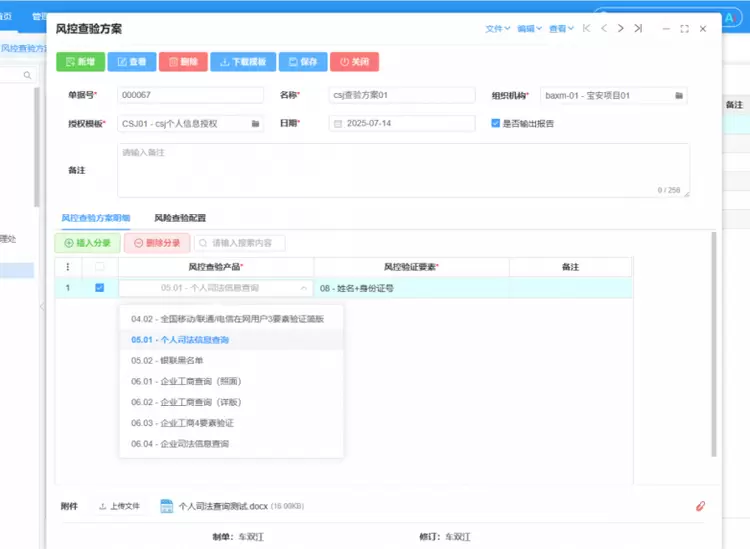Jump to the last record arrow
The height and width of the screenshot is (549, 750).
tap(638, 29)
